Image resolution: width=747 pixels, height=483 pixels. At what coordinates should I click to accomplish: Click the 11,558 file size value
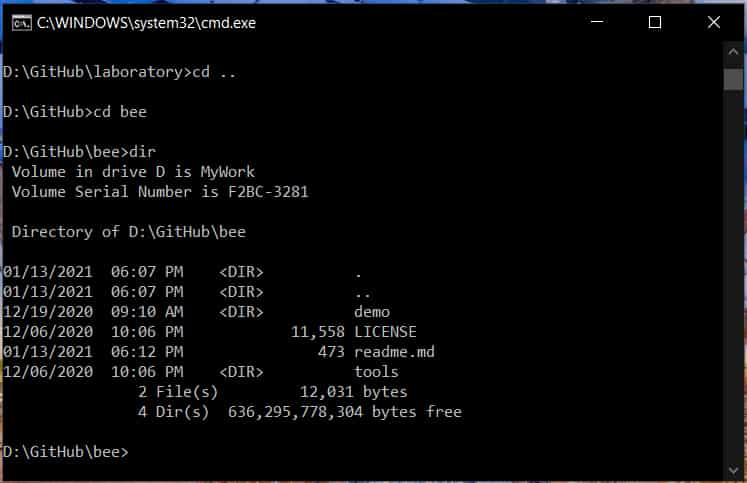[317, 332]
